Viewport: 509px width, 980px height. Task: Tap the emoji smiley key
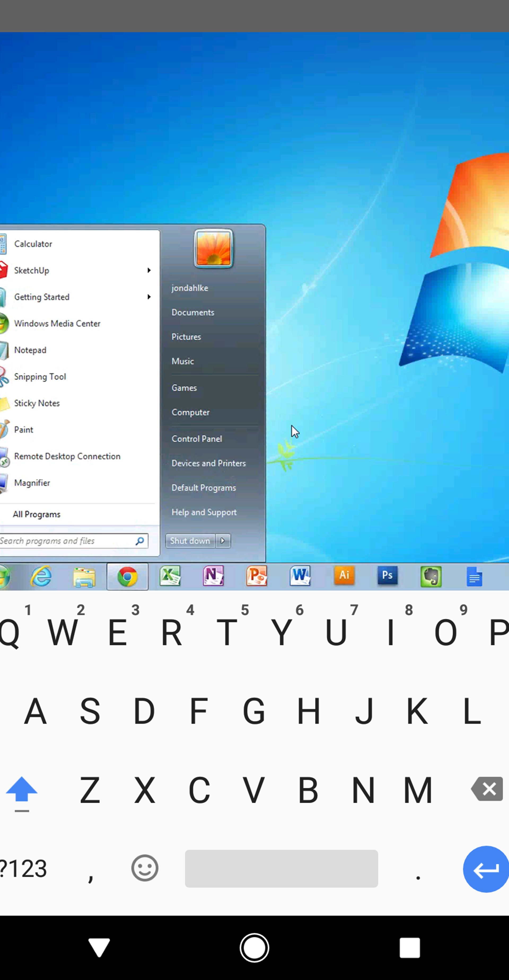click(145, 868)
